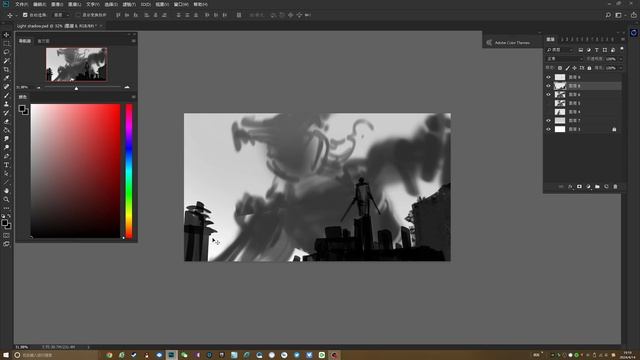Select the Rectangular Marquee tool
640x360 pixels.
pos(6,43)
